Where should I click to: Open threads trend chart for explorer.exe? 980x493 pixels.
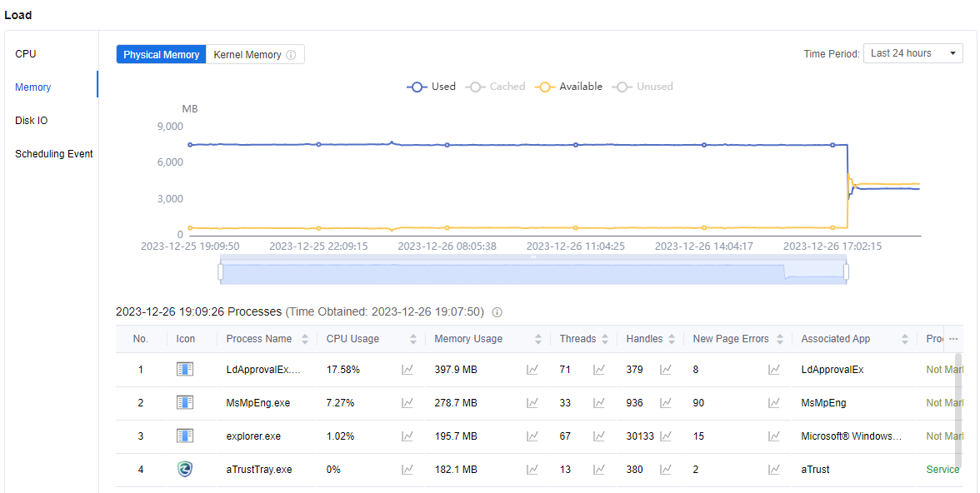pyautogui.click(x=599, y=436)
